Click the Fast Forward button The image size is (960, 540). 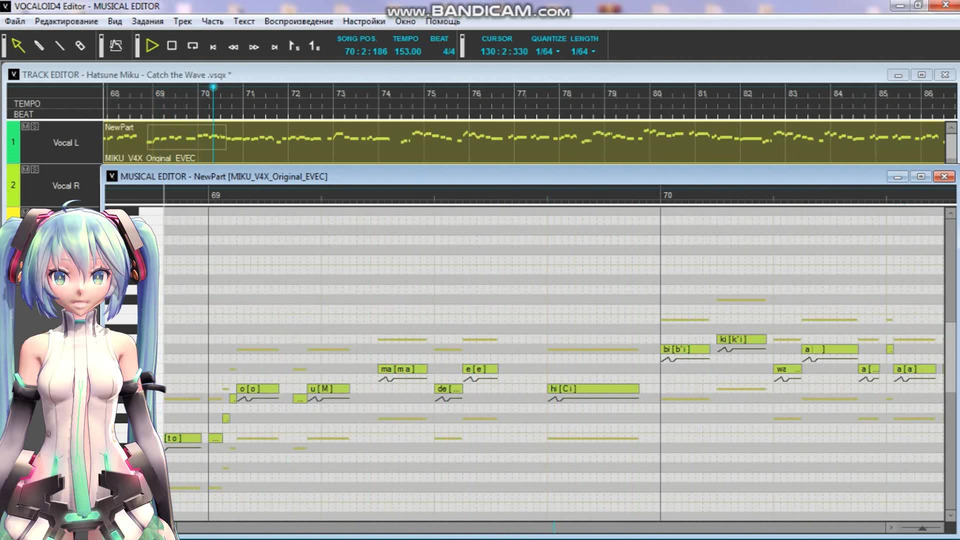click(253, 47)
